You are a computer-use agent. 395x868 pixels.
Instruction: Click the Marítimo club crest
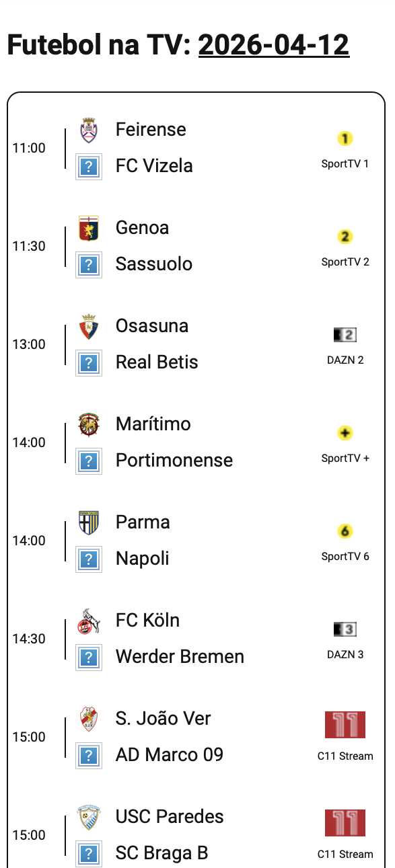(89, 424)
